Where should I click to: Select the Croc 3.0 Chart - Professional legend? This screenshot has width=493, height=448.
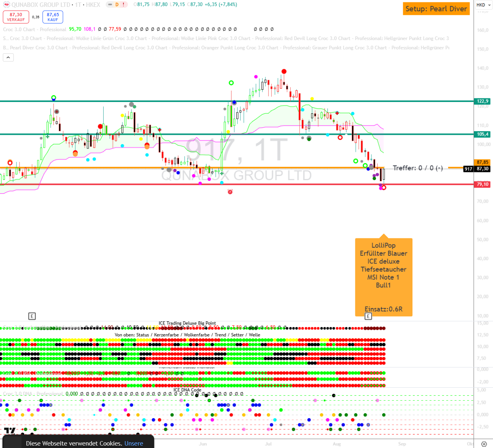click(34, 29)
